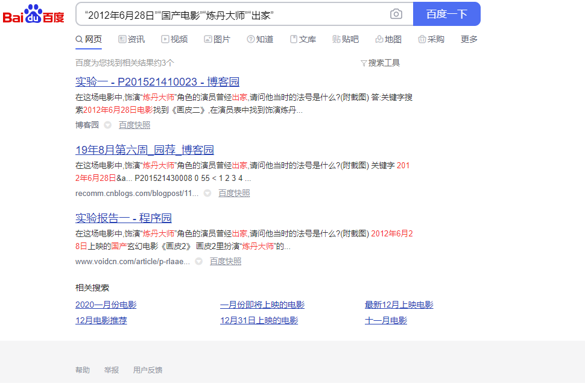585x392 pixels.
Task: Open the 图片 tab
Action: pos(217,39)
